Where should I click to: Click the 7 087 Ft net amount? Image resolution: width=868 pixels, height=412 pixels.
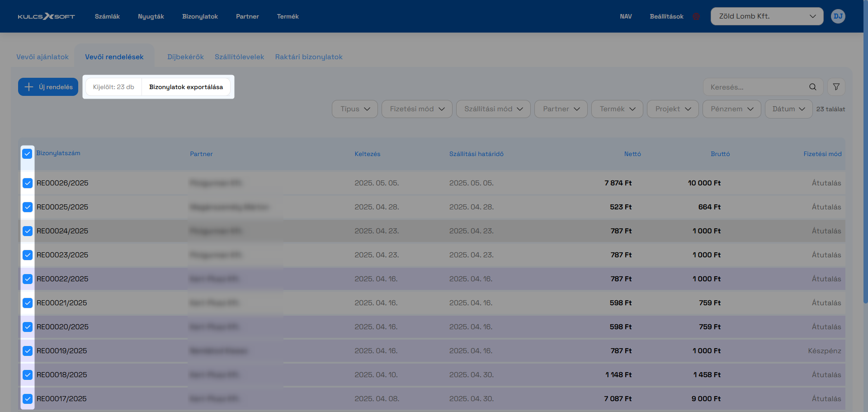618,399
